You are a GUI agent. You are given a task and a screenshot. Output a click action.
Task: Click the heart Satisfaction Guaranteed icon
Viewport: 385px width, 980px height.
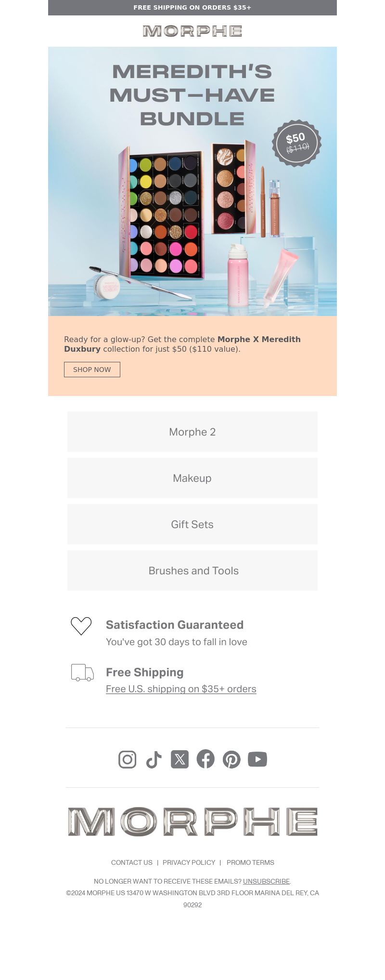coord(81,626)
